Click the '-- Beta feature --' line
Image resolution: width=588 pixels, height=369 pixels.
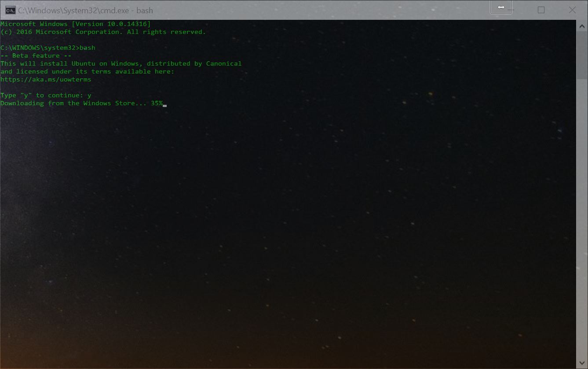36,55
